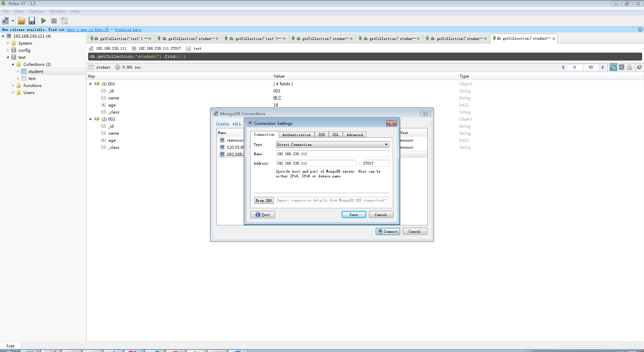This screenshot has width=644, height=352.
Task: Open the Download here link
Action: point(127,30)
